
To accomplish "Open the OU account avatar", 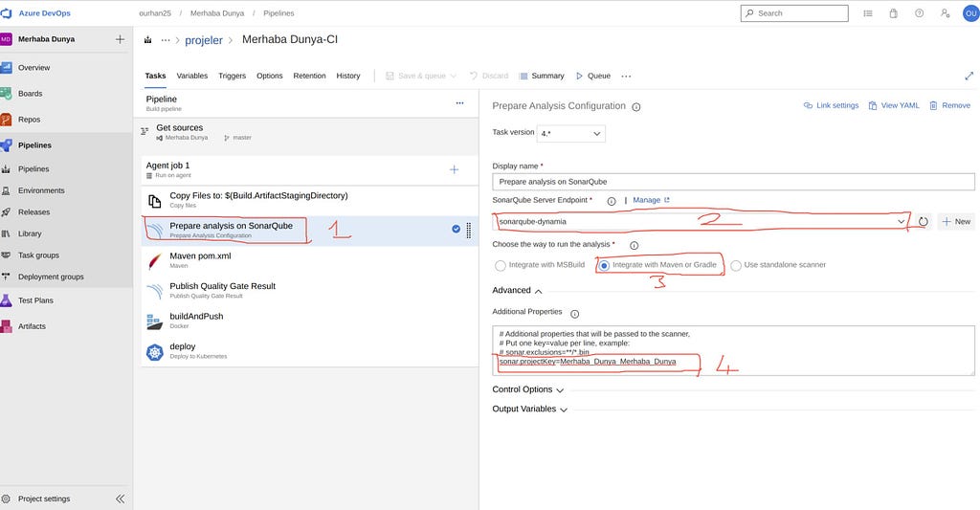I will click(970, 13).
